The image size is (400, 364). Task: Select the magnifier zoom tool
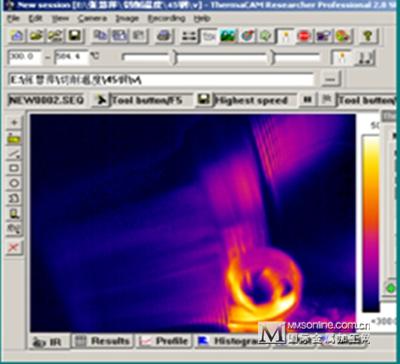14,213
